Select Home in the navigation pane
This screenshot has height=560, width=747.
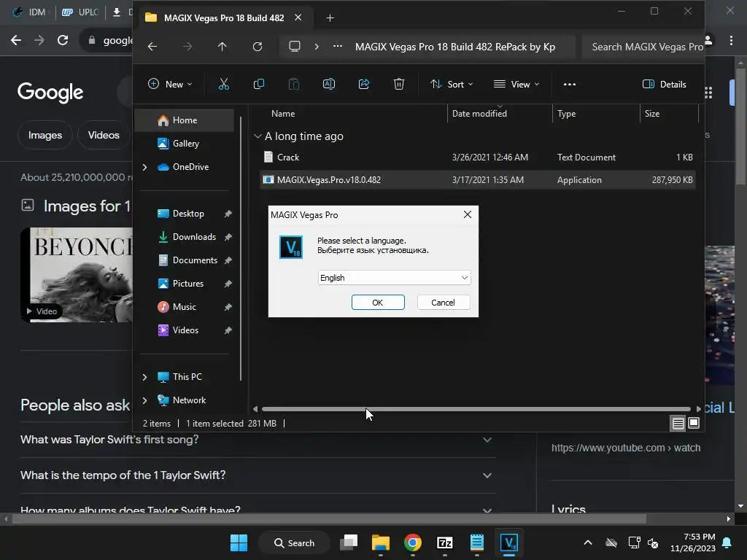pos(185,120)
